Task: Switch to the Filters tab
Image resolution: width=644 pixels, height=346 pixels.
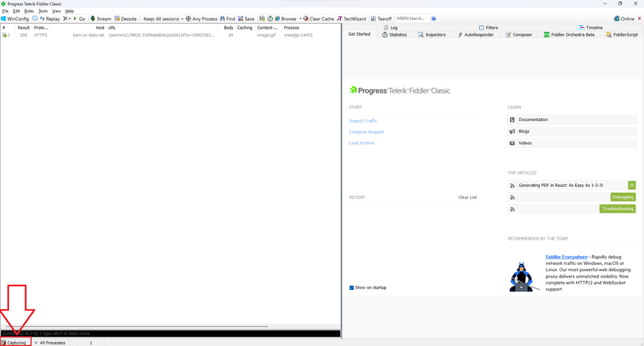Action: tap(489, 28)
